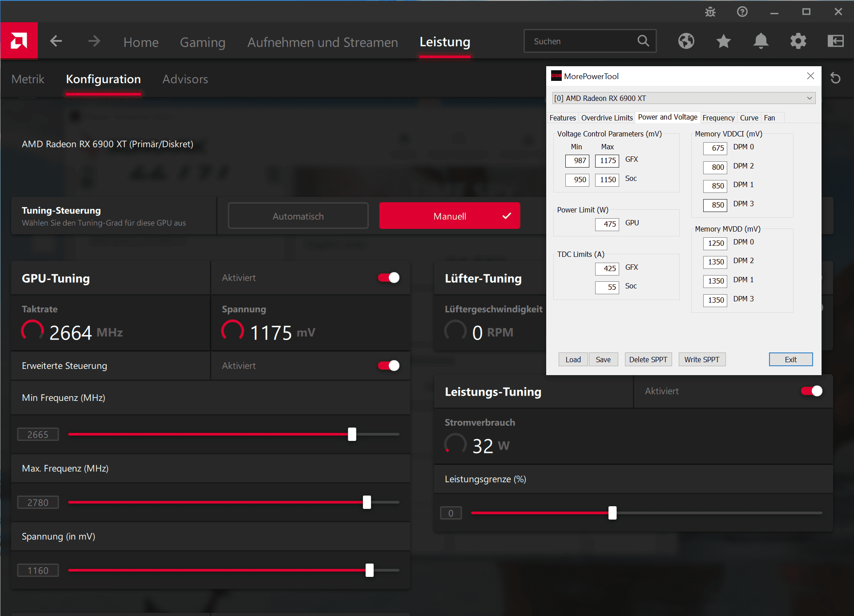Open the web browser globe icon
Viewport: 854px width, 616px height.
(686, 41)
